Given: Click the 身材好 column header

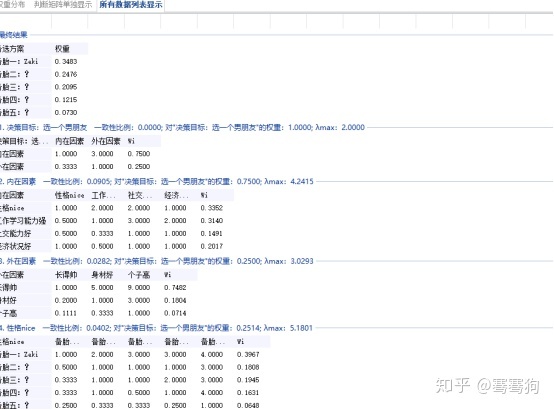Looking at the screenshot, I should (102, 275).
